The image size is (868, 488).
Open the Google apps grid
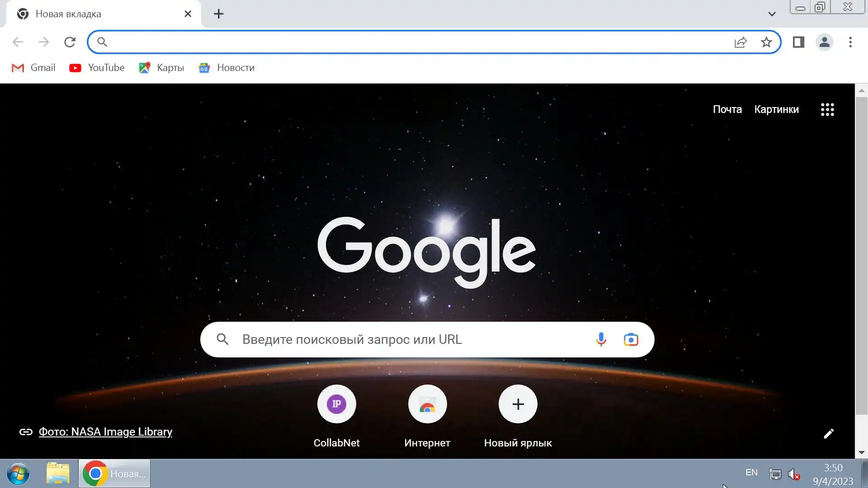(827, 109)
